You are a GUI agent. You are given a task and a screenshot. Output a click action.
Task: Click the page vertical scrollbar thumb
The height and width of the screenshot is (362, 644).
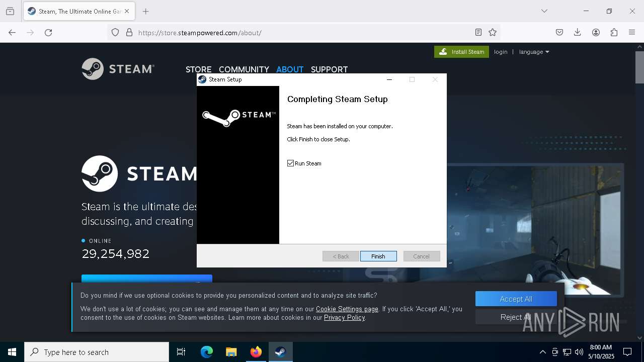pyautogui.click(x=639, y=67)
